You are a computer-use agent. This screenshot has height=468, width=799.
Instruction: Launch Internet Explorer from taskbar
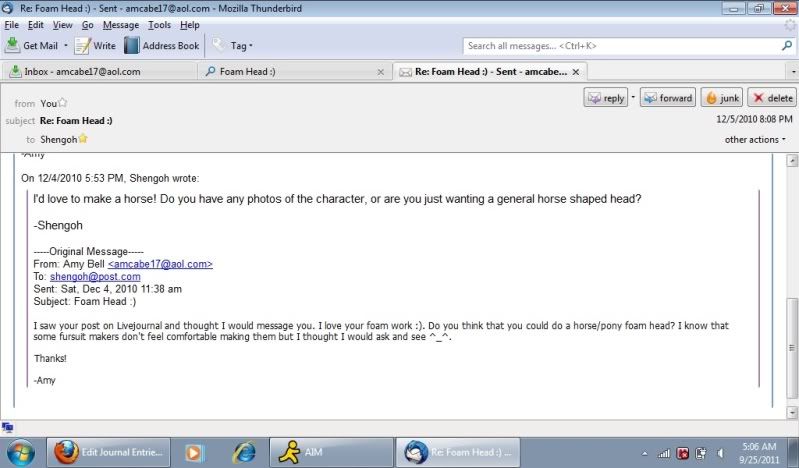244,453
